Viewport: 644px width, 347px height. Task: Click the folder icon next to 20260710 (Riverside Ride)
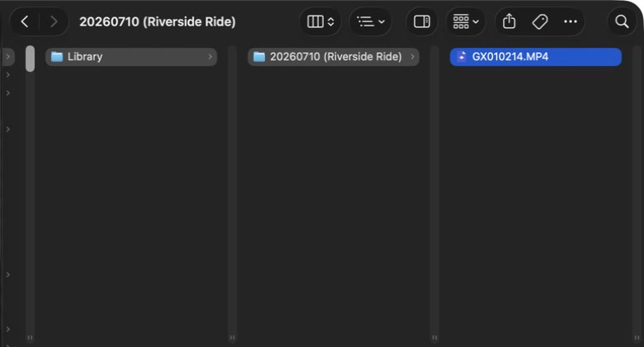[x=259, y=57]
